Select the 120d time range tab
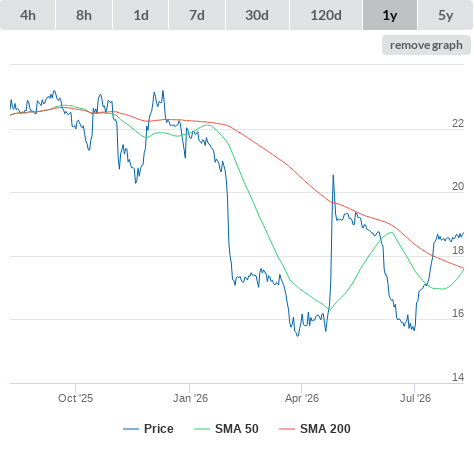 click(326, 15)
